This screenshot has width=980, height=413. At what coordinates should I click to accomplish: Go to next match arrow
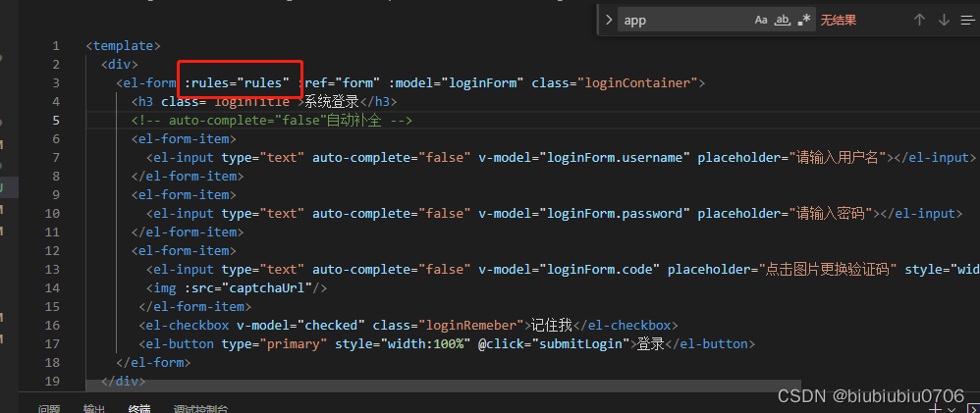click(x=944, y=20)
